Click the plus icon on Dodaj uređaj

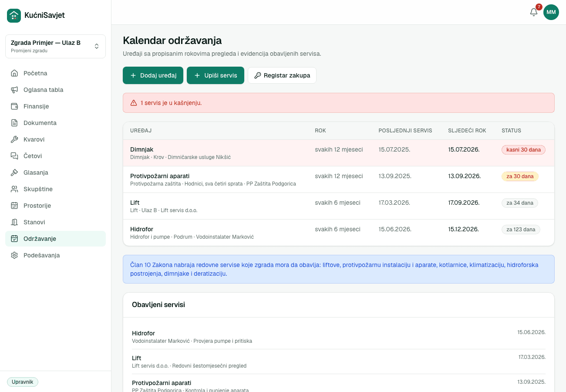click(133, 75)
